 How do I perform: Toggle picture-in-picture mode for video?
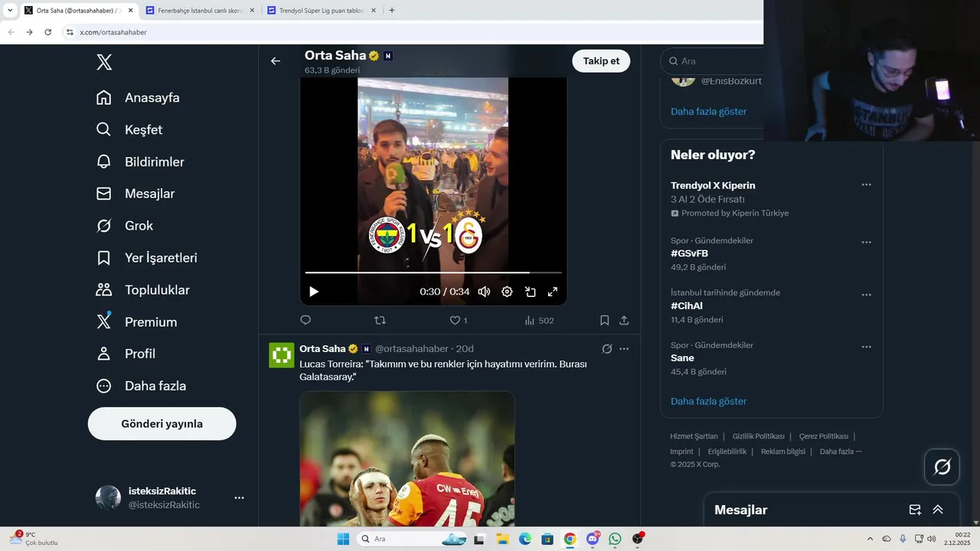pos(530,292)
